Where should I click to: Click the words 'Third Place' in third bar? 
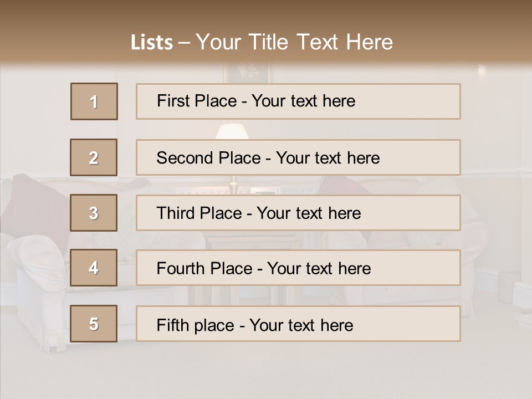pyautogui.click(x=199, y=213)
